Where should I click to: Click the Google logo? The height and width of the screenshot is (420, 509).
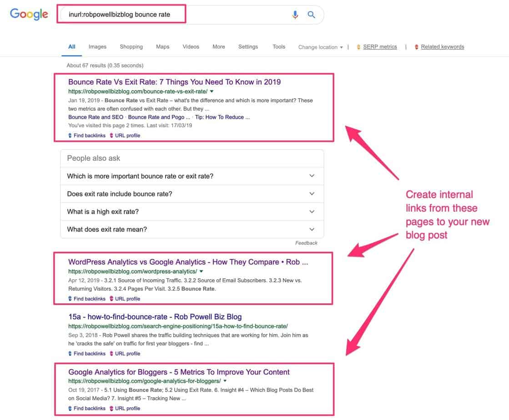pos(29,14)
